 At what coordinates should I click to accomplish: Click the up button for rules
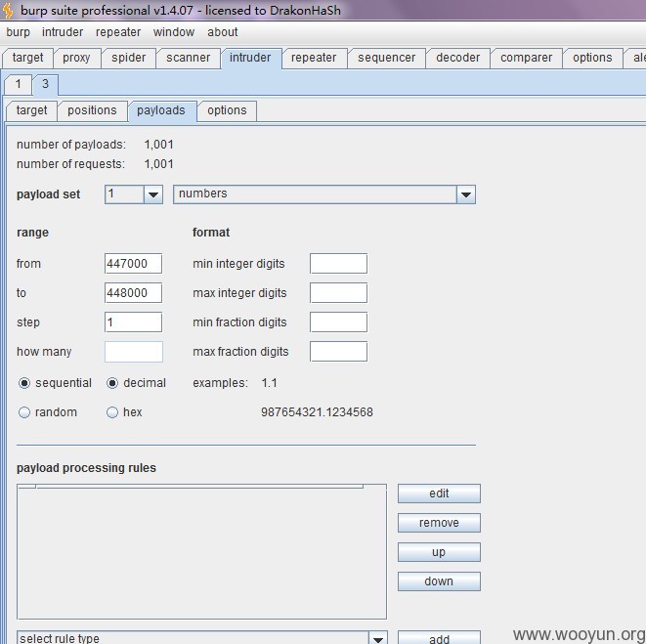[439, 552]
